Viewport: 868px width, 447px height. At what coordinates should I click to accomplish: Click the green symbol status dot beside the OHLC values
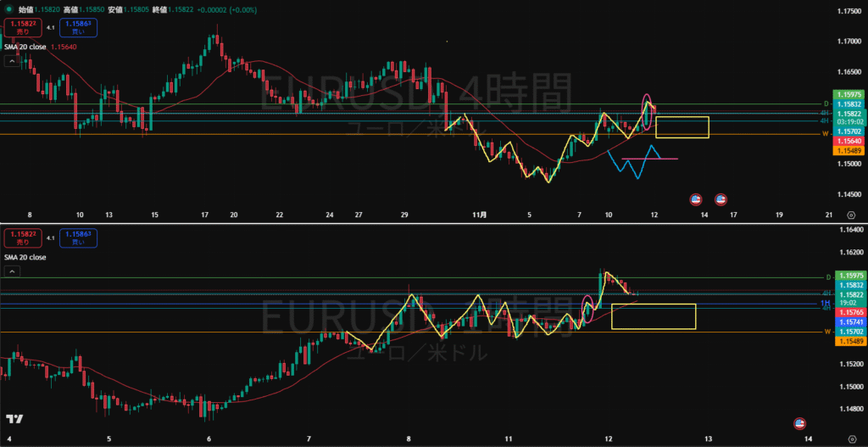[x=9, y=9]
